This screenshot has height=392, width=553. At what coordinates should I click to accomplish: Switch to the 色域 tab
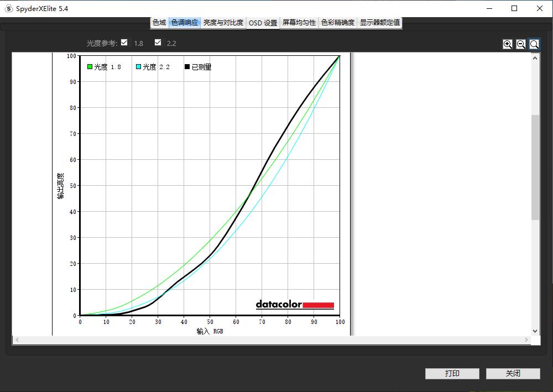click(159, 23)
